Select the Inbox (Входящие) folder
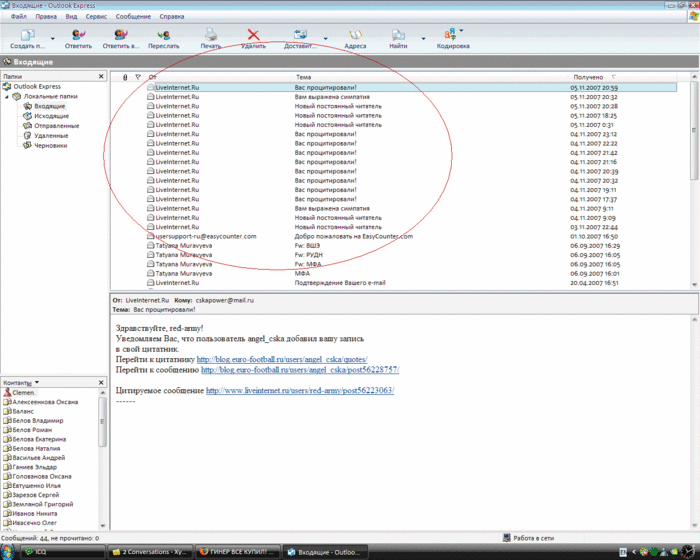The image size is (700, 560). 50,106
